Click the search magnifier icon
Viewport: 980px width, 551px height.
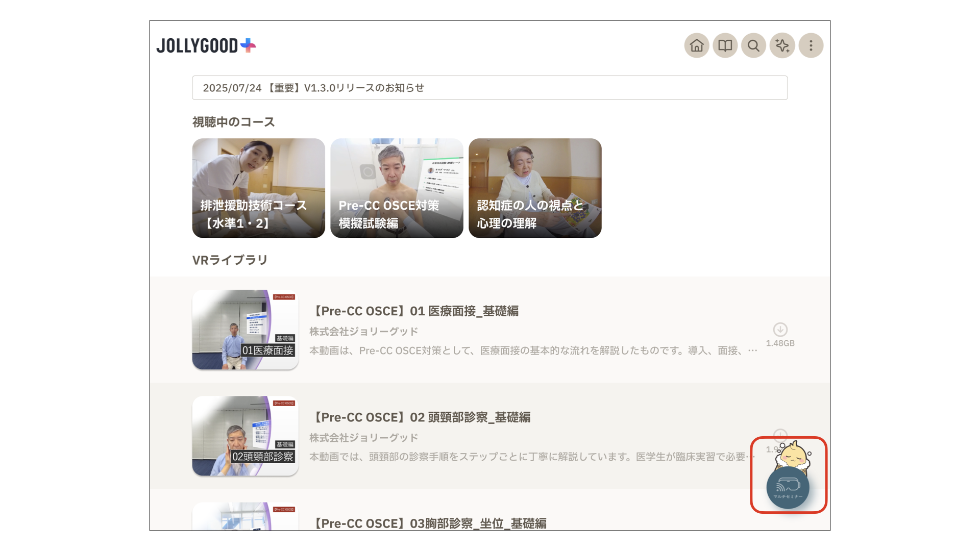coord(753,46)
